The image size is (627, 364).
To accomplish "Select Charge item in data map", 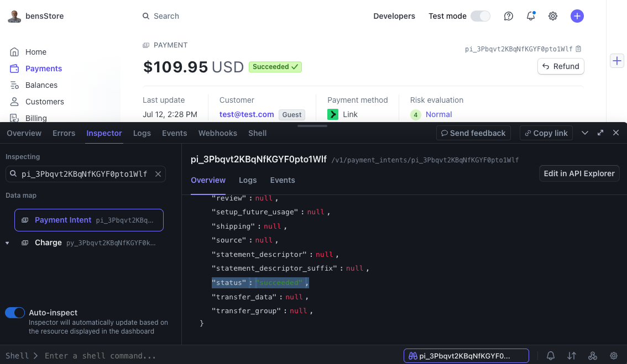I will tap(89, 242).
